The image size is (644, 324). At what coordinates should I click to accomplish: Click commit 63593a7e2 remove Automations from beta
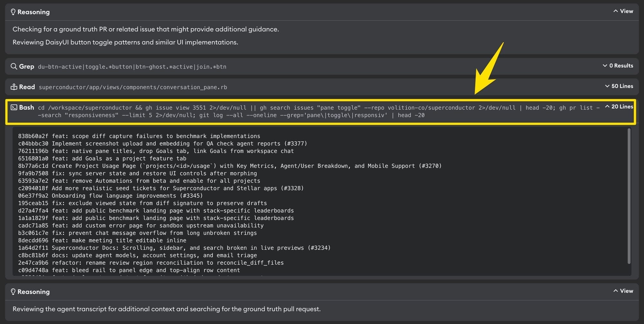pyautogui.click(x=139, y=181)
